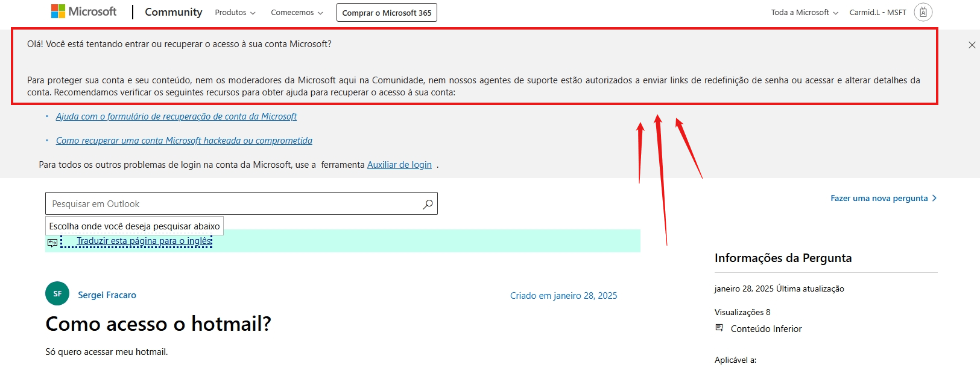This screenshot has height=367, width=980.
Task: Open the Community home link
Action: 174,12
